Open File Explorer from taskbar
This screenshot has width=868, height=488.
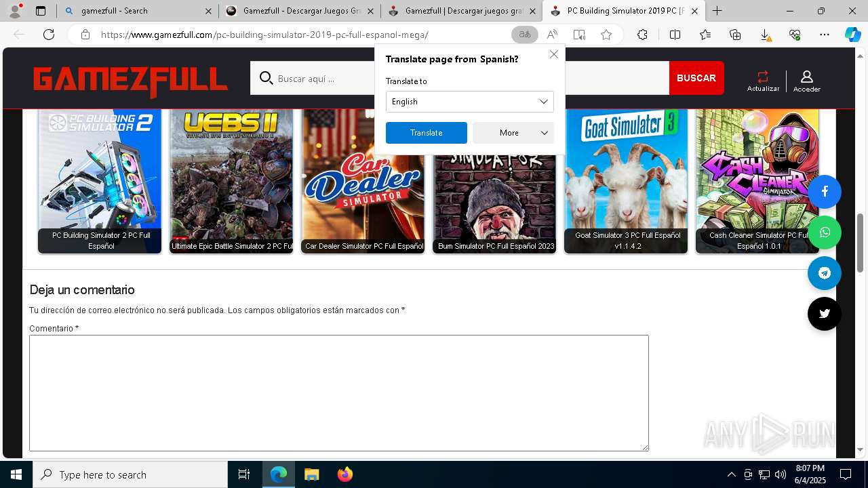pos(311,474)
